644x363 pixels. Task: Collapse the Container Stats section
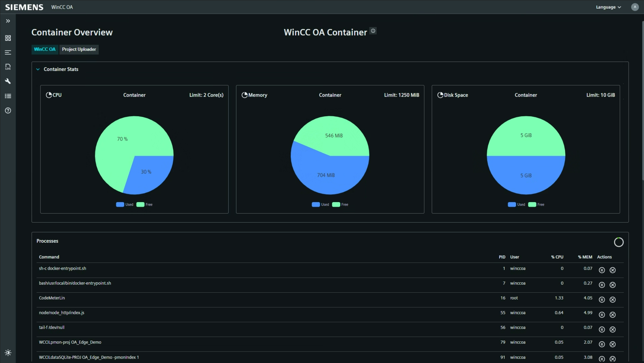(38, 69)
